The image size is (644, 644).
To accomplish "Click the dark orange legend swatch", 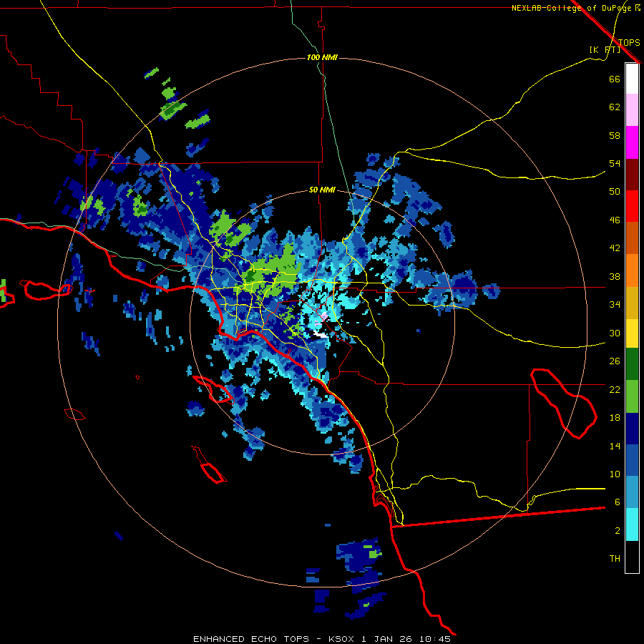I will 632,238.
